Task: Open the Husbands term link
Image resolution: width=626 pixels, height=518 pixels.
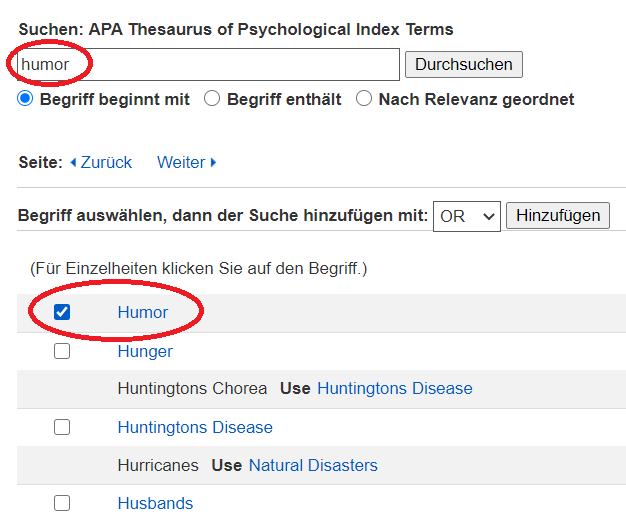Action: (x=155, y=503)
